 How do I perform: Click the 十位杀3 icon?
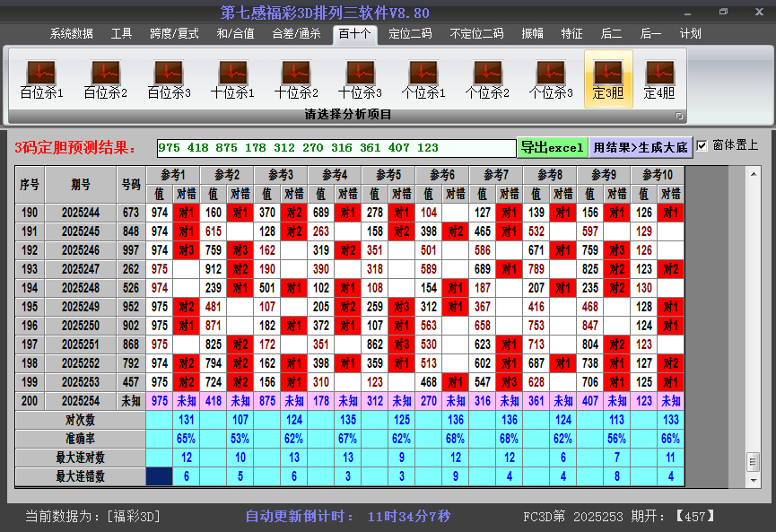tap(360, 79)
